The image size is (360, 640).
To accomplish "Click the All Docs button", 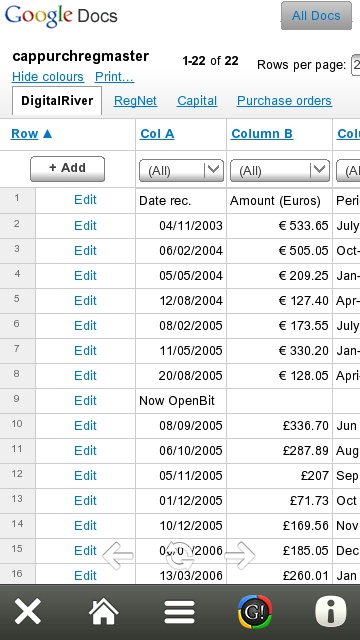I will coord(316,16).
